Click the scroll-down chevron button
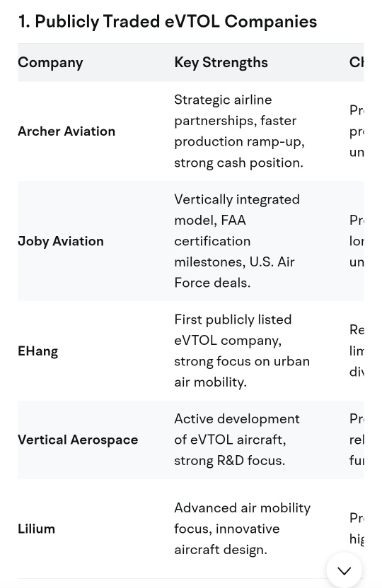 click(x=344, y=570)
